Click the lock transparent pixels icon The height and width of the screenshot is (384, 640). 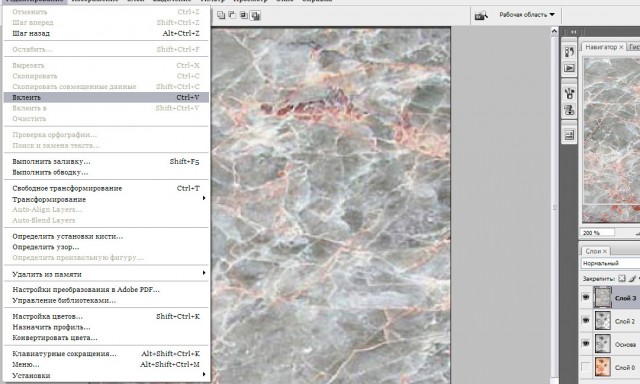pos(622,278)
